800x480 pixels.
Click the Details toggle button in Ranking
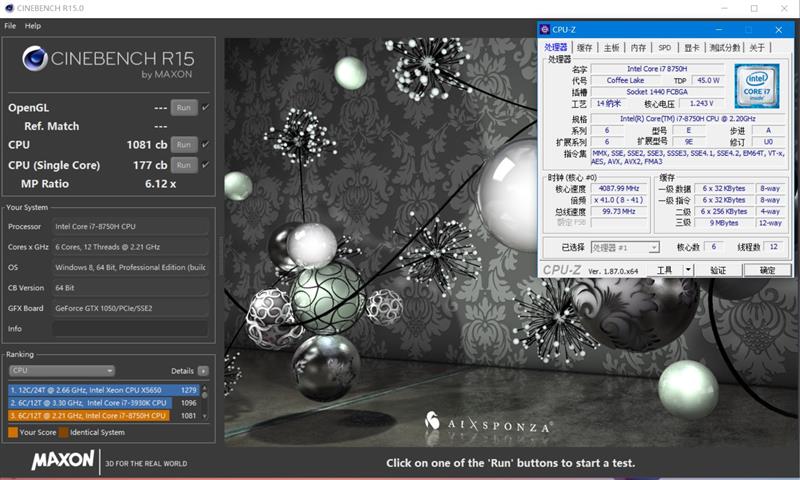[x=203, y=371]
